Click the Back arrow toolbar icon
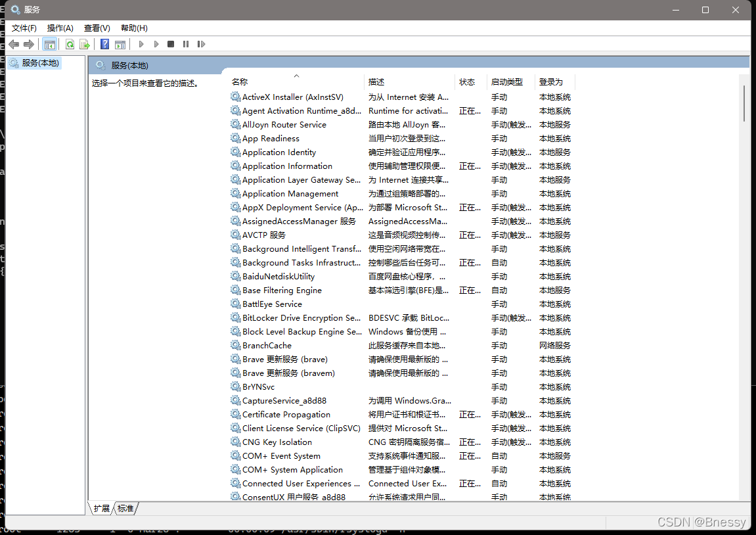Viewport: 756px width, 535px height. 14,45
